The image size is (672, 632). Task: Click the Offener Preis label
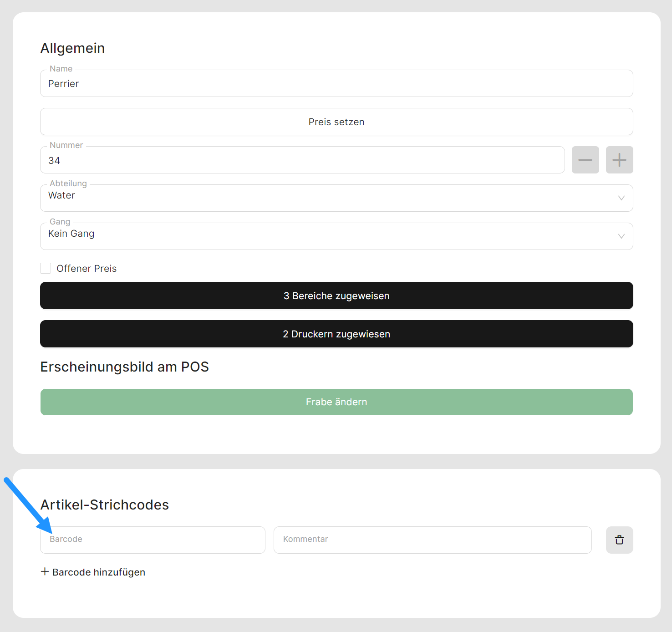pos(87,269)
